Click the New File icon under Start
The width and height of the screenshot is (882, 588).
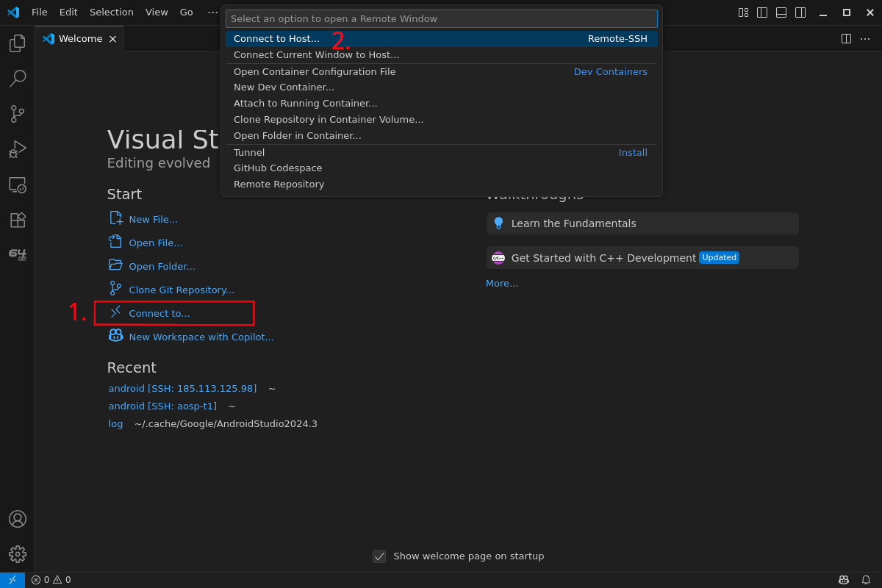coord(116,218)
